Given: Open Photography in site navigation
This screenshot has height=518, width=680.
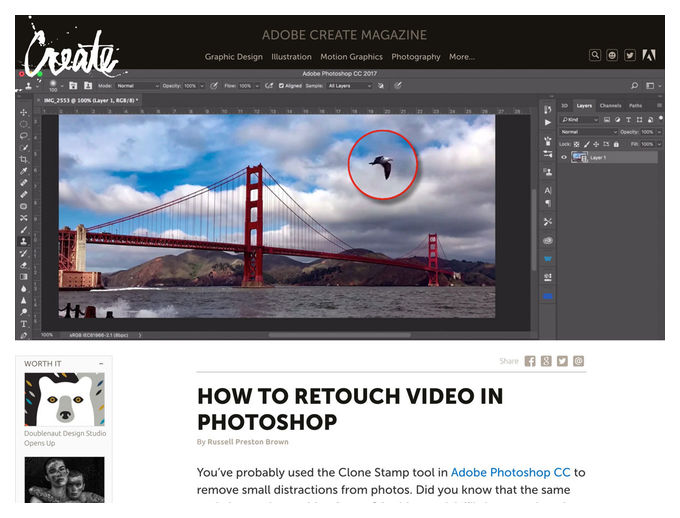Looking at the screenshot, I should (x=415, y=57).
